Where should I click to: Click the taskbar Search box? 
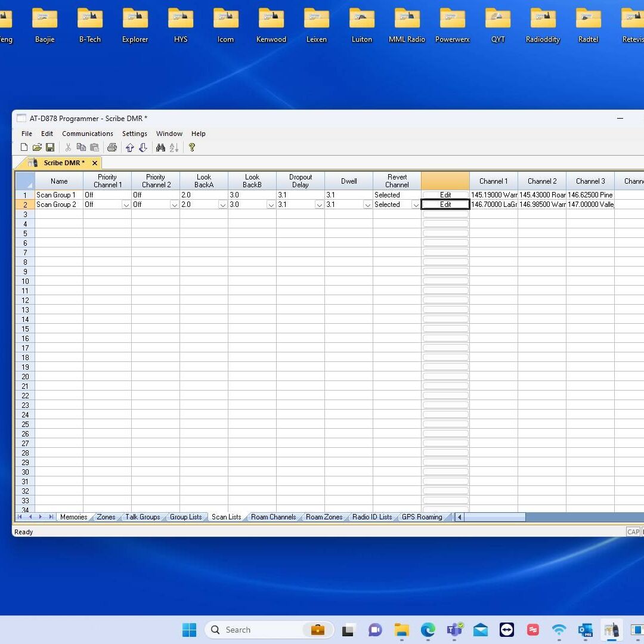pos(269,630)
